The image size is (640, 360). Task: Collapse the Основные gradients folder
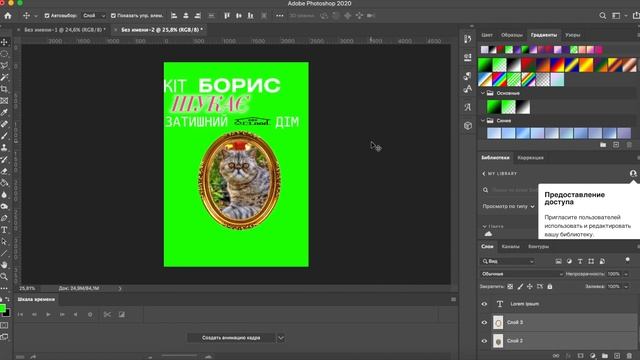[483, 93]
